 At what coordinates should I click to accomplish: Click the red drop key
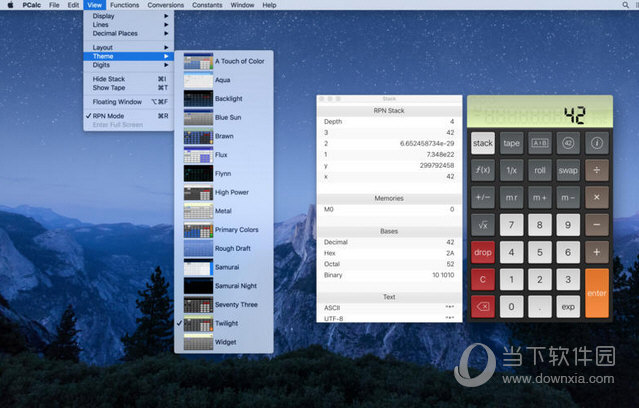point(483,252)
